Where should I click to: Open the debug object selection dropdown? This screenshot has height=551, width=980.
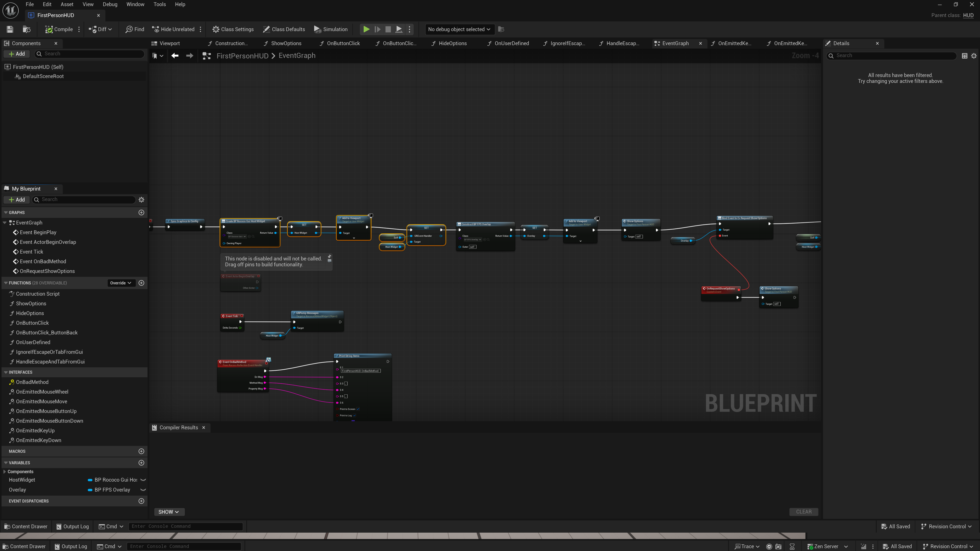coord(459,29)
